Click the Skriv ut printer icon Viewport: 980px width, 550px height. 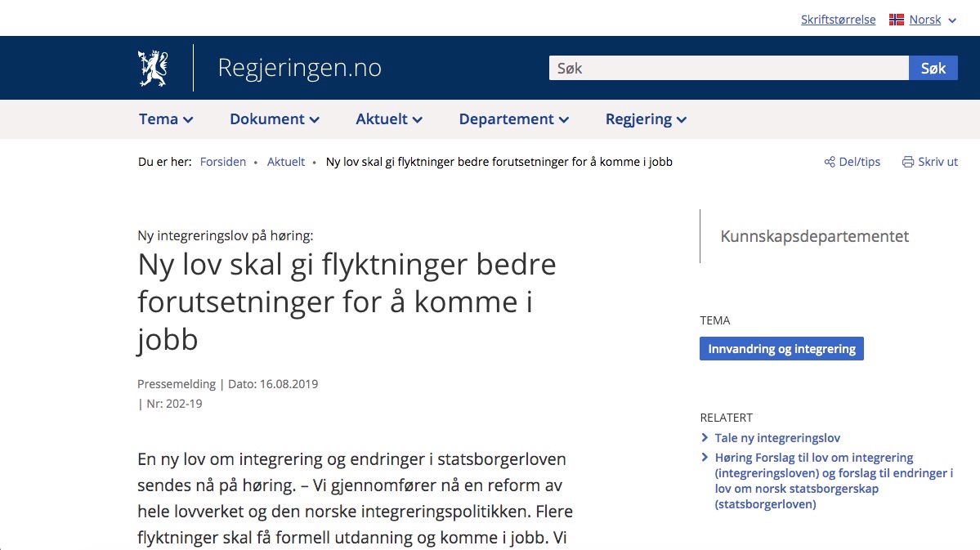[x=907, y=162]
